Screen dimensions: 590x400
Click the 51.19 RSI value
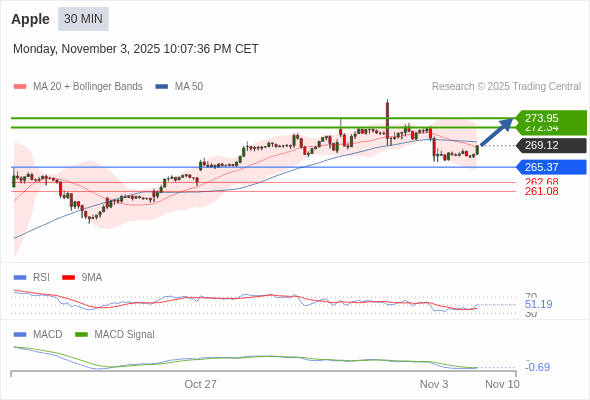(538, 304)
